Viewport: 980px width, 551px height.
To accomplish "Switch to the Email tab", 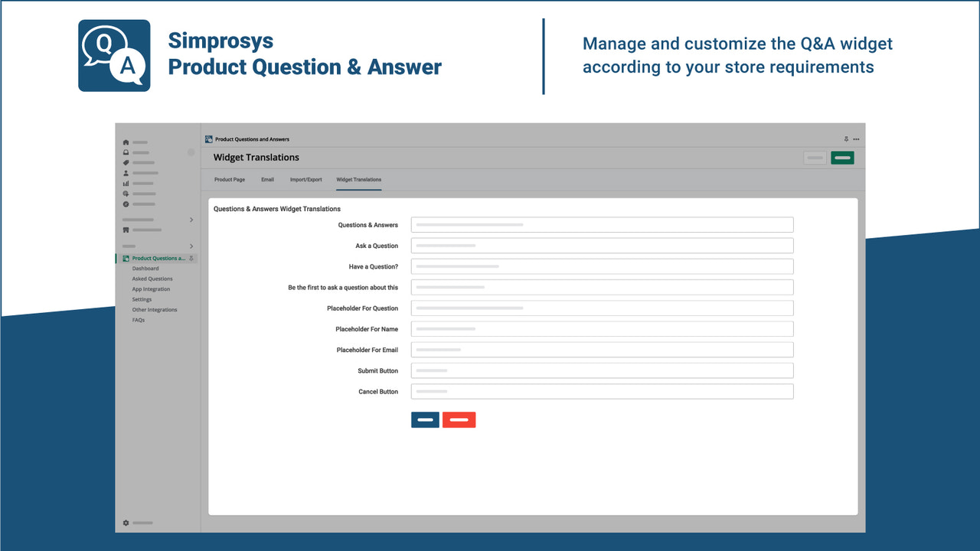I will click(x=267, y=179).
